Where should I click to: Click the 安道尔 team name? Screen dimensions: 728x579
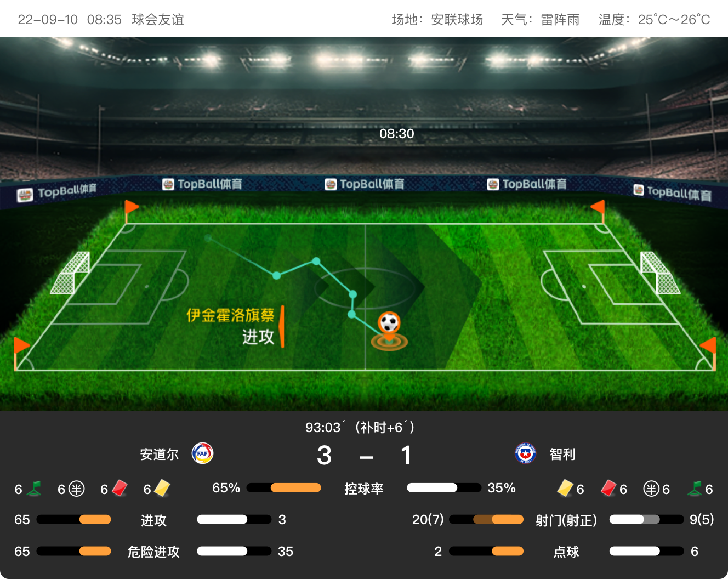click(160, 454)
